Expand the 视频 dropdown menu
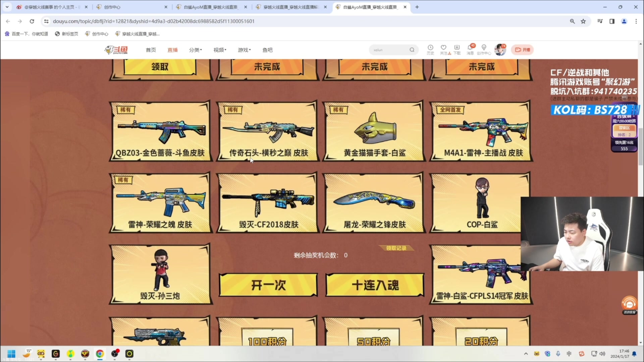This screenshot has height=362, width=644. point(220,50)
